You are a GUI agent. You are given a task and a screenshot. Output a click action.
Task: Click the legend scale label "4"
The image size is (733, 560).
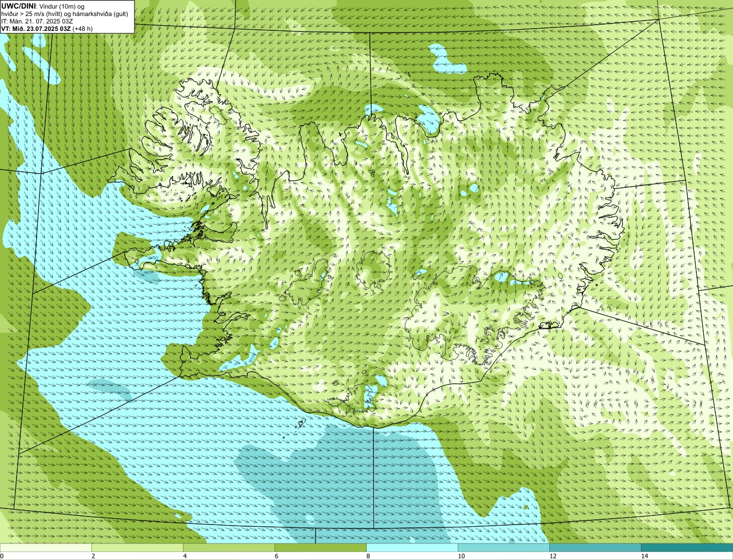click(184, 556)
